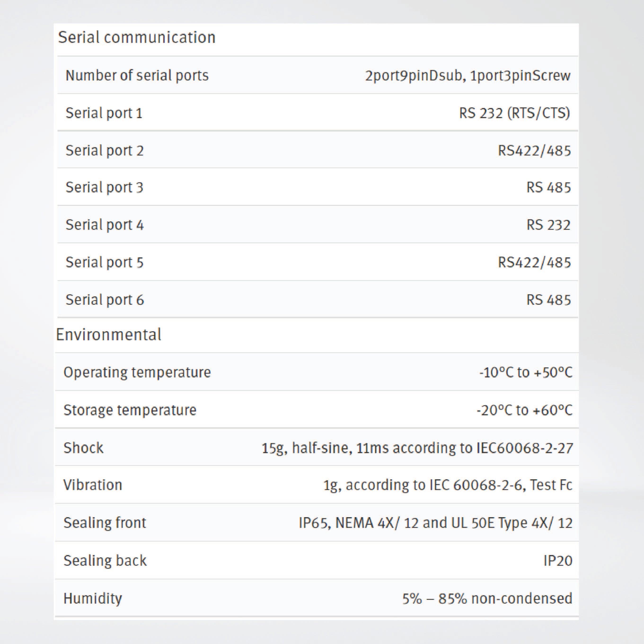644x644 pixels.
Task: Click RS 232 value for Serial port 4
Action: (x=548, y=225)
